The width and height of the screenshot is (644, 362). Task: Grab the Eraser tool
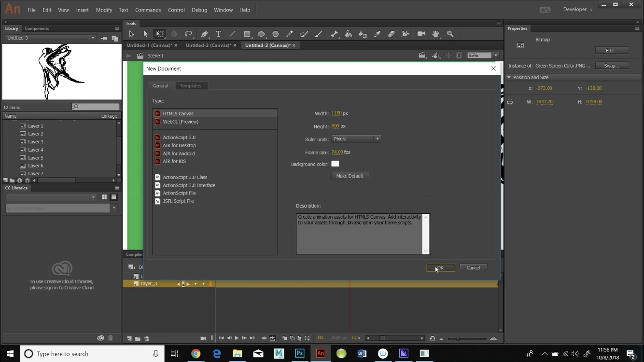click(392, 34)
